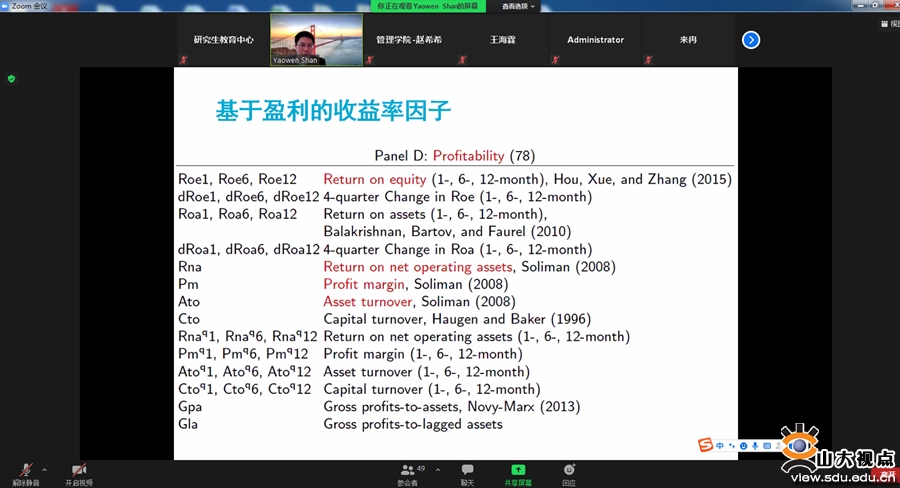Image resolution: width=900 pixels, height=488 pixels.
Task: Click the Sogou voice input microphone icon
Action: 755,445
